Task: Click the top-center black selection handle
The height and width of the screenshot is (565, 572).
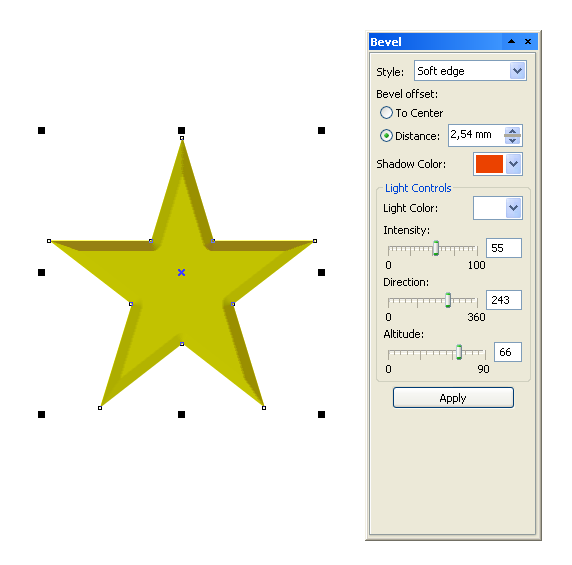Action: 181,130
